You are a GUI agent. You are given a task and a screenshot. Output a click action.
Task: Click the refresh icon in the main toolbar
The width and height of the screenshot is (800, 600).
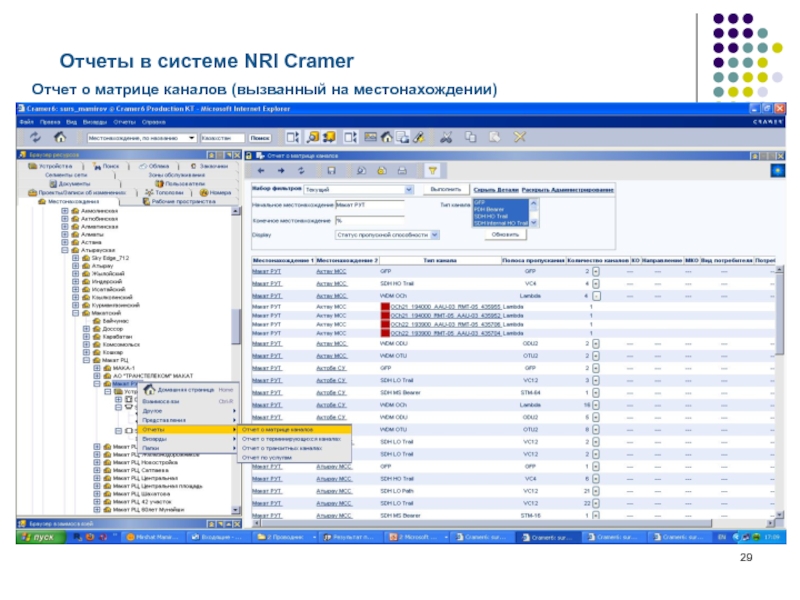pyautogui.click(x=37, y=137)
